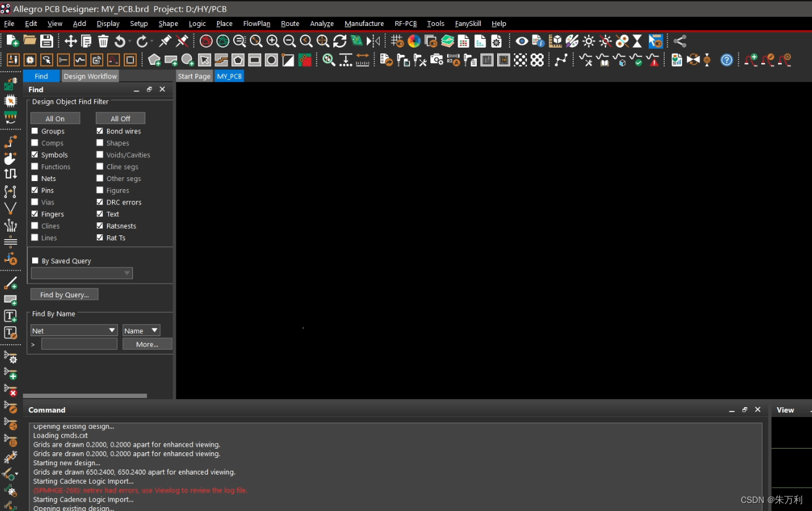
Task: Toggle the grid display icon
Action: click(397, 41)
